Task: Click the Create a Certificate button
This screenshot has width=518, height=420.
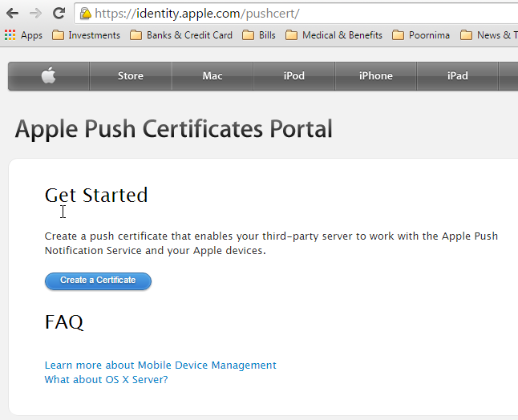Action: tap(98, 281)
